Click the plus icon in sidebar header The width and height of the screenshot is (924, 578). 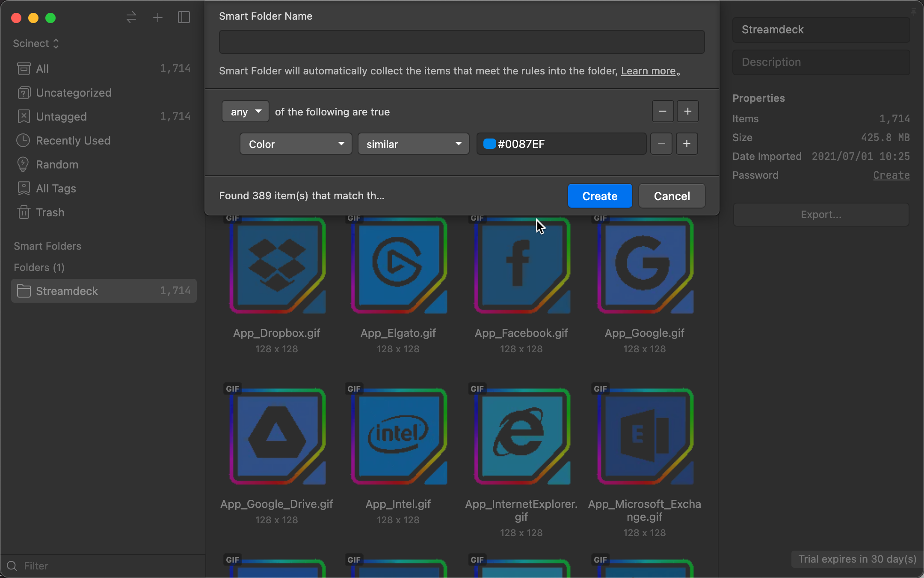click(x=158, y=18)
